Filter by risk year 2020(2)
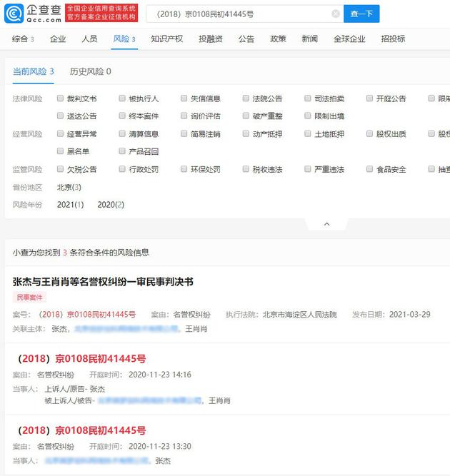 coord(111,205)
